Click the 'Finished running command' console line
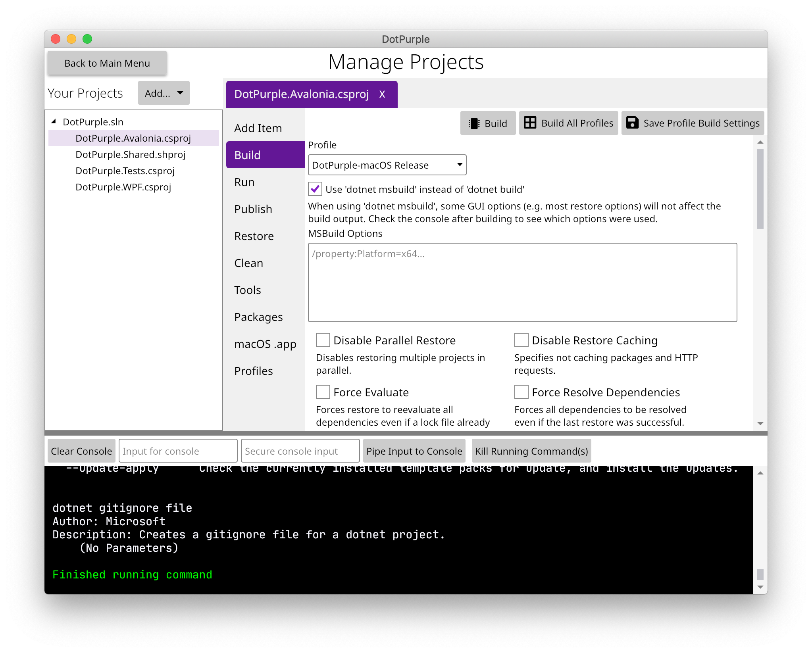The image size is (812, 653). 132,574
